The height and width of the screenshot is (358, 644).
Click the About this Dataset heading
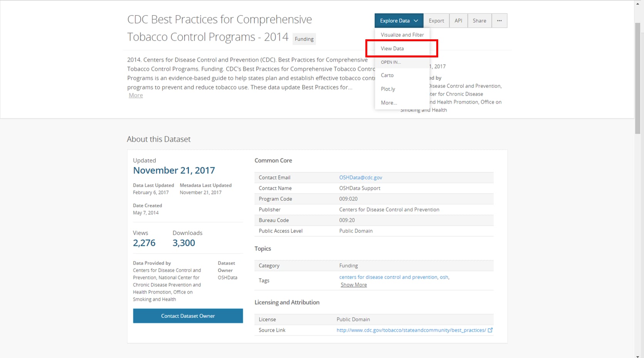[x=159, y=139]
